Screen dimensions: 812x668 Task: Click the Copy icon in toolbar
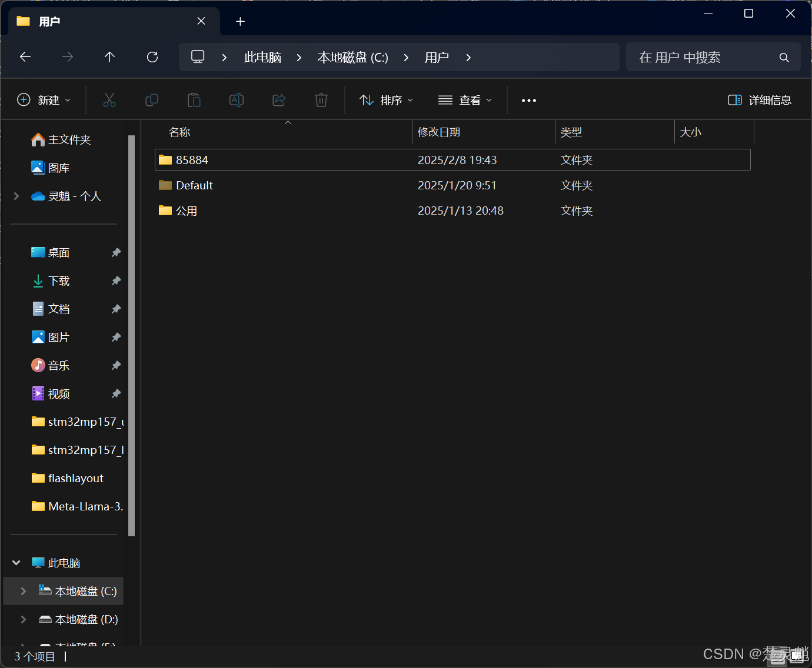click(x=152, y=100)
